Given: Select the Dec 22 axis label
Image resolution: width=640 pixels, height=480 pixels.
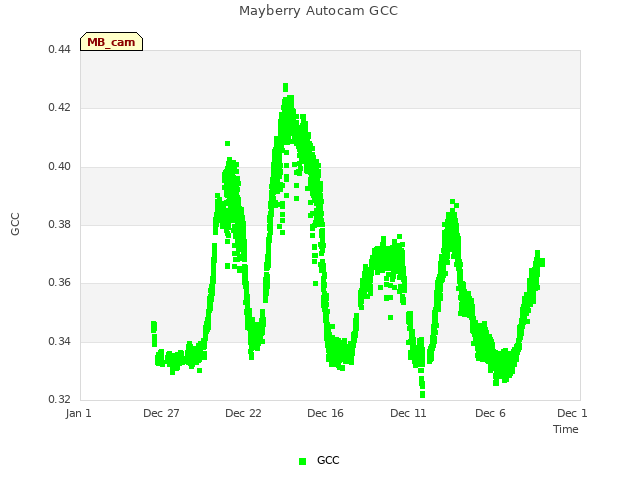Looking at the screenshot, I should point(243,413).
